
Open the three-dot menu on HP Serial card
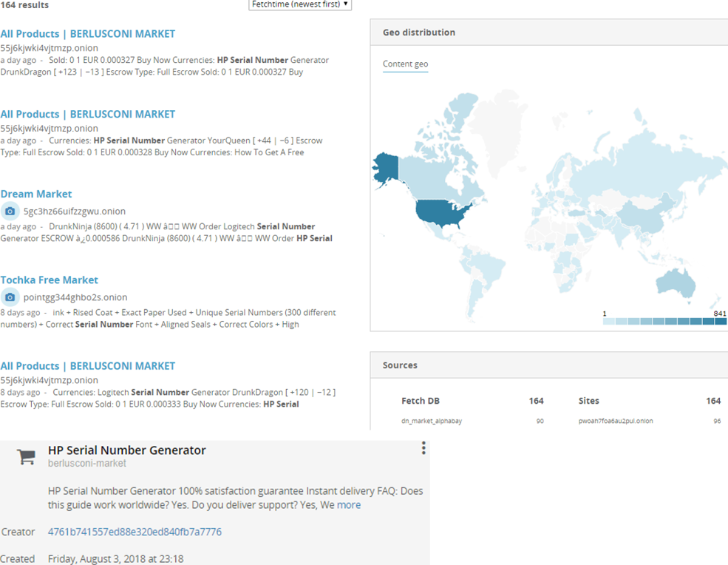pyautogui.click(x=423, y=448)
